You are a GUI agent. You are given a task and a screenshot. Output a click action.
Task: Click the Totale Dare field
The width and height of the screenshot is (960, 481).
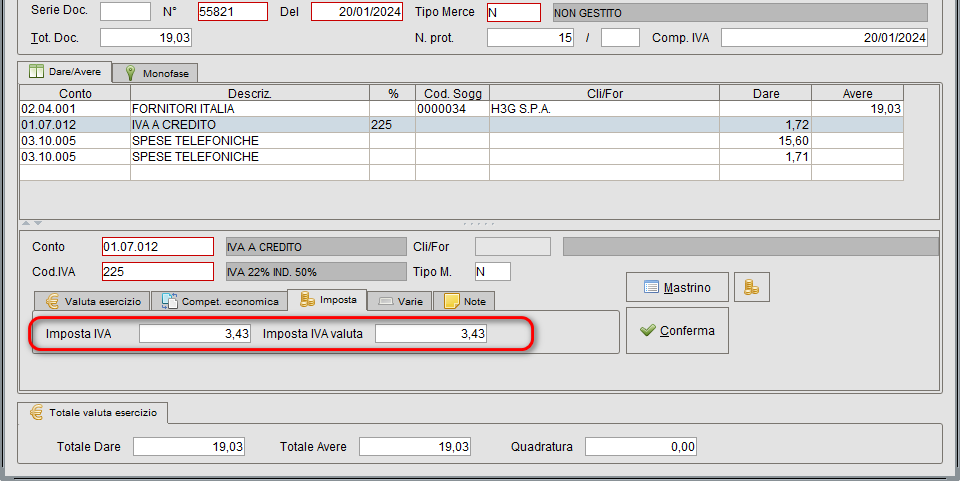tap(189, 447)
